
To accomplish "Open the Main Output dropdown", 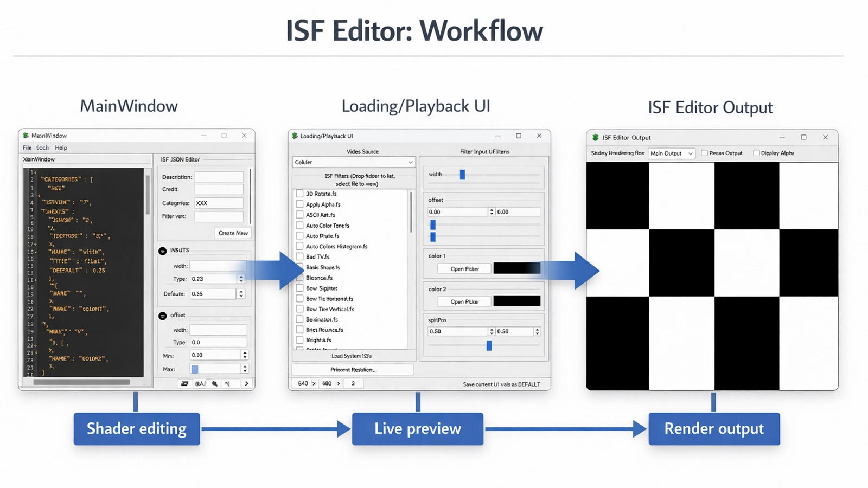I will point(672,153).
